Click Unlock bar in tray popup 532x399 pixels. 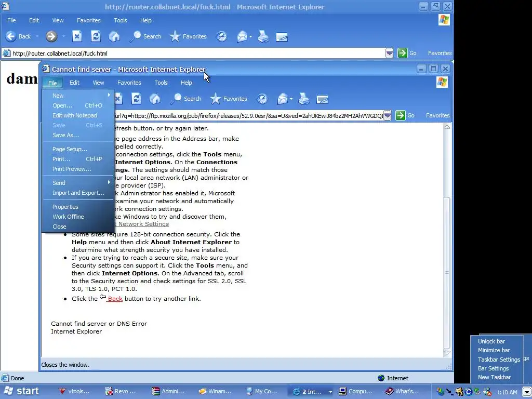(491, 341)
